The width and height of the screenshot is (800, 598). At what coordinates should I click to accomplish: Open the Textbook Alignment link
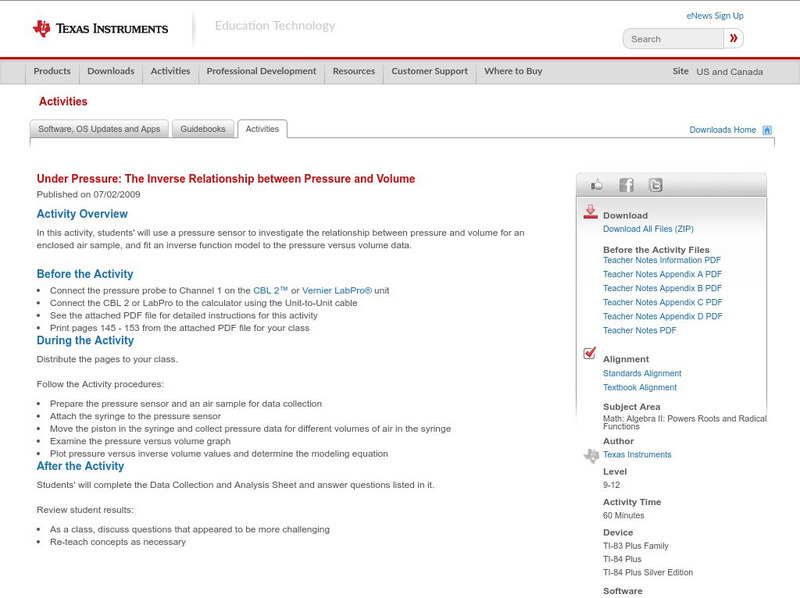pyautogui.click(x=640, y=388)
